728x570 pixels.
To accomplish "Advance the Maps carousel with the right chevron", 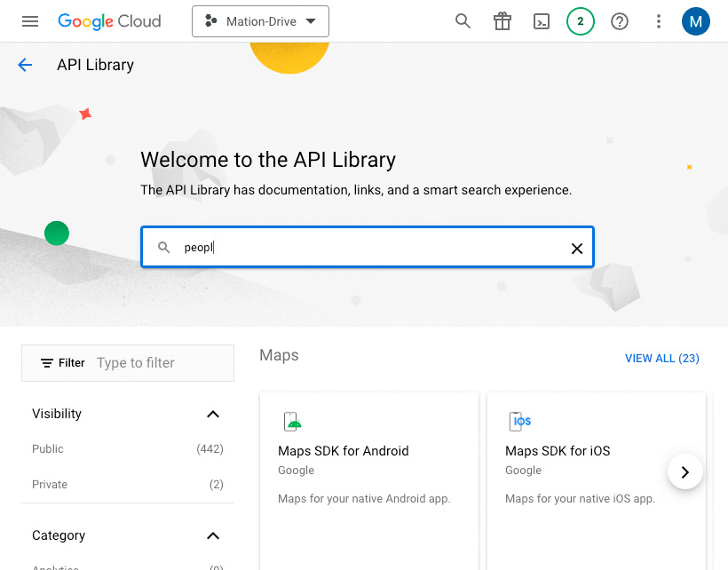I will 684,471.
